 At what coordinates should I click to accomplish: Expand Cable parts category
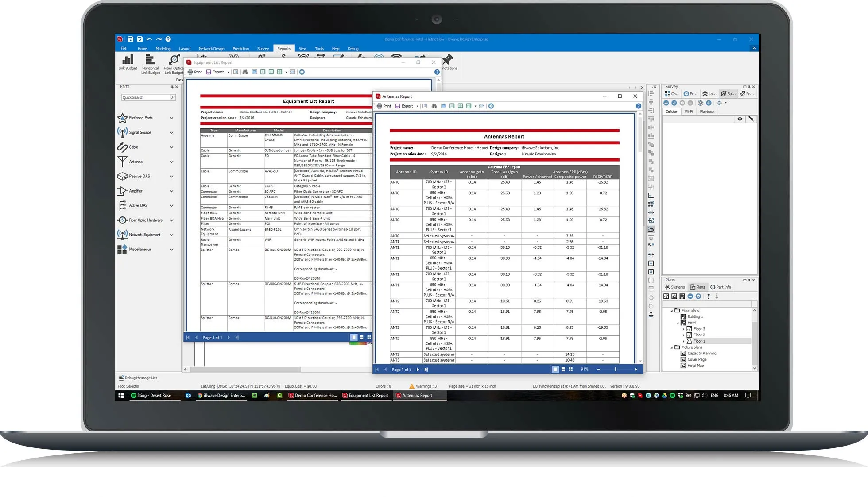(x=172, y=147)
